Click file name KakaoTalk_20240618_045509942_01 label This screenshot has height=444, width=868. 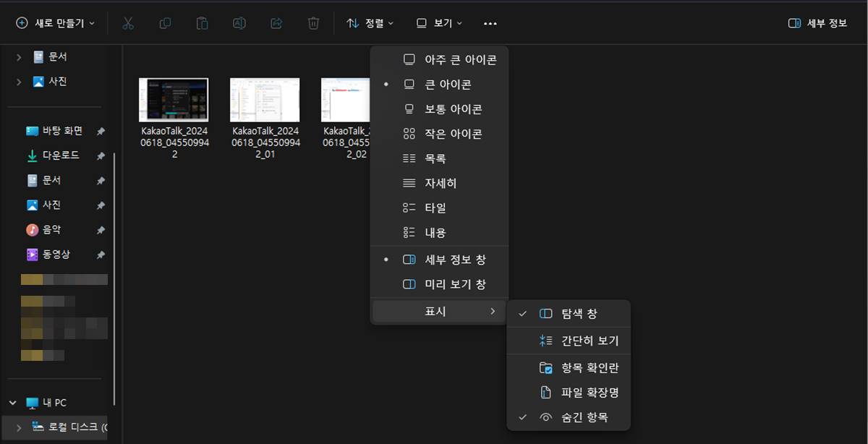point(265,143)
